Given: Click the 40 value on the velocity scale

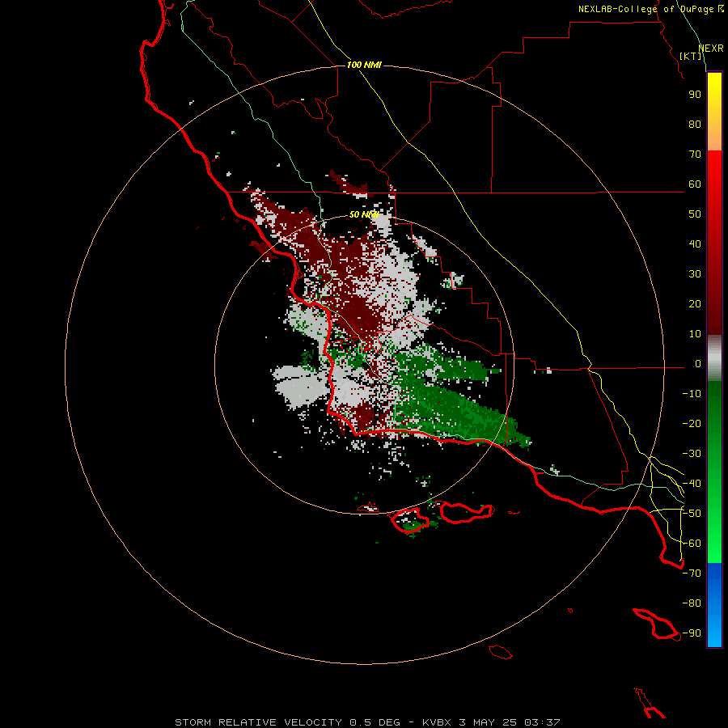Looking at the screenshot, I should click(695, 243).
